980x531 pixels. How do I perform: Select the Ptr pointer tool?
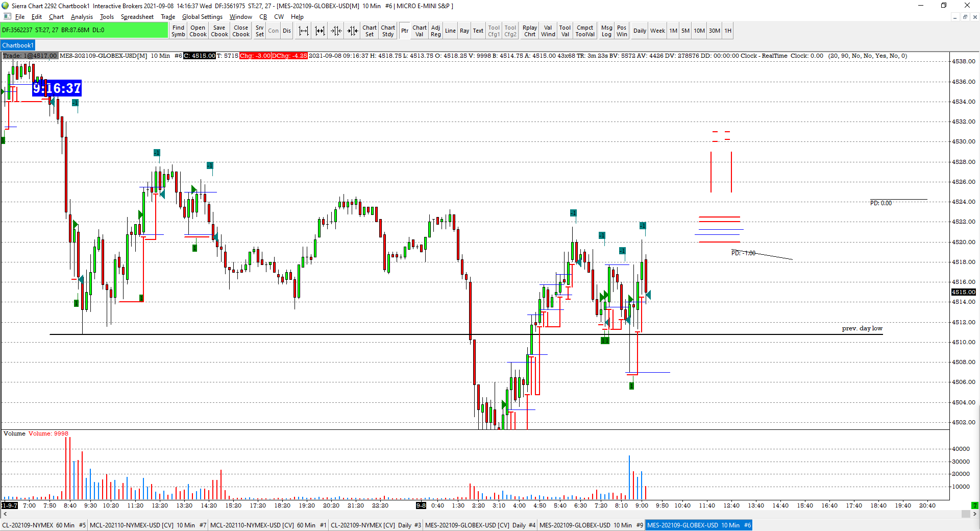(405, 31)
